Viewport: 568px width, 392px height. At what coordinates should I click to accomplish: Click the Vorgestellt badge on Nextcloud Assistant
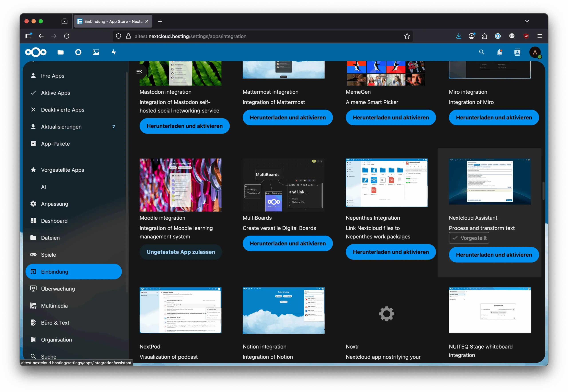click(x=469, y=238)
